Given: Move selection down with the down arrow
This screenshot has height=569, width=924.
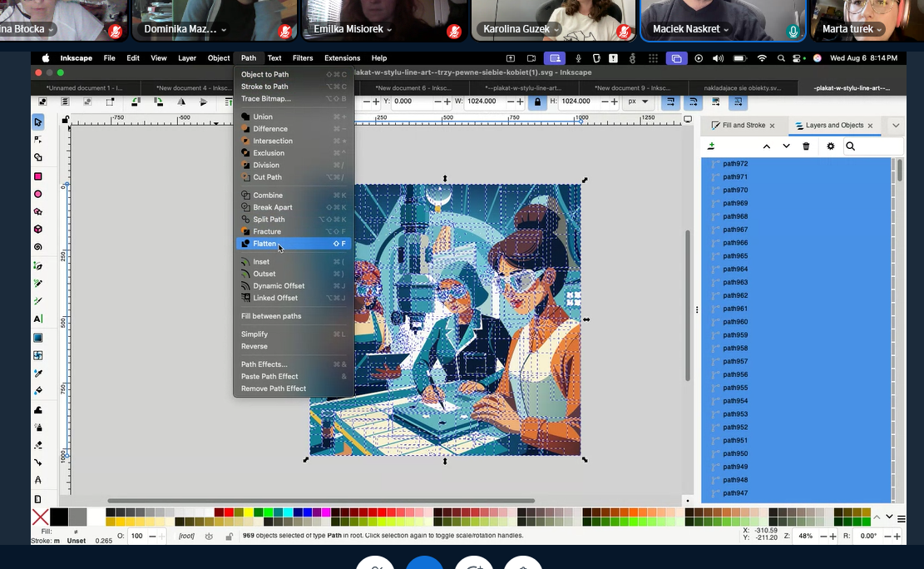Looking at the screenshot, I should pyautogui.click(x=786, y=146).
